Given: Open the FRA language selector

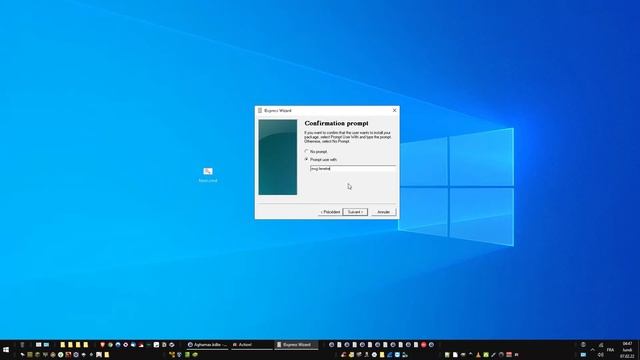Looking at the screenshot, I should pyautogui.click(x=611, y=350).
